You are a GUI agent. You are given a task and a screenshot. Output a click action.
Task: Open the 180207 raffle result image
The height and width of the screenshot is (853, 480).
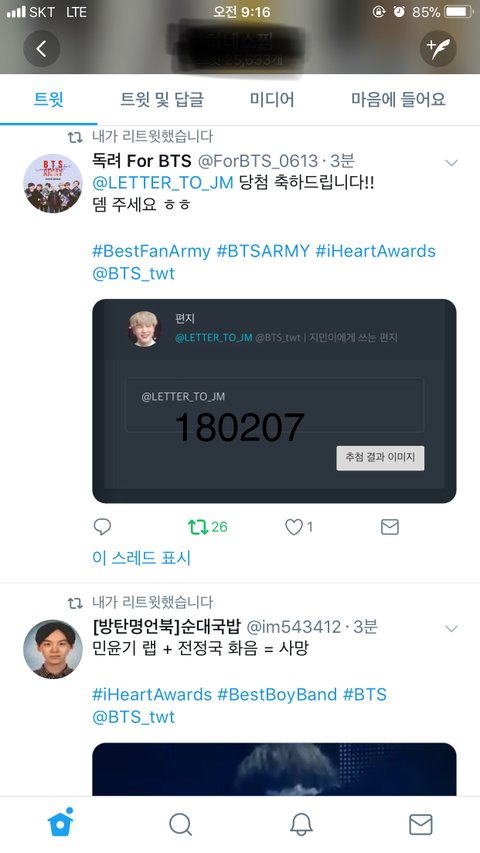(x=274, y=401)
